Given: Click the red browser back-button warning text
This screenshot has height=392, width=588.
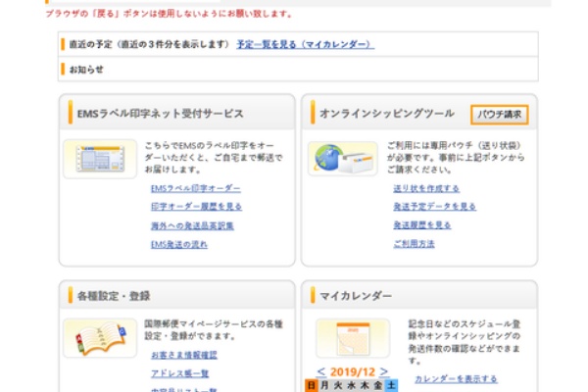Looking at the screenshot, I should point(170,14).
